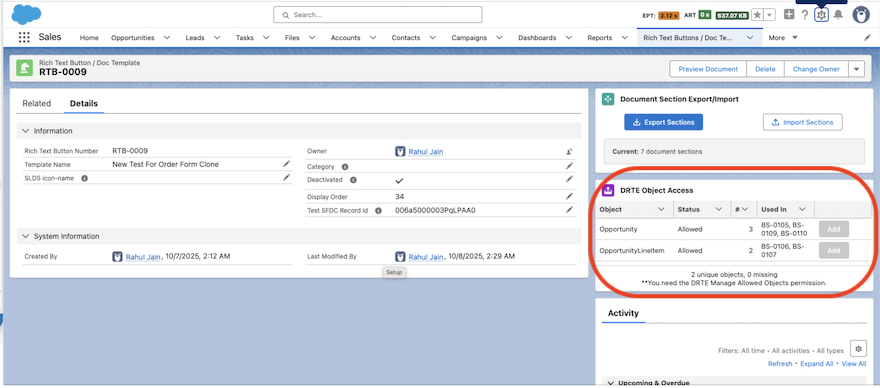Screen dimensions: 880x388
Task: Go to the Home tab
Action: pos(89,38)
